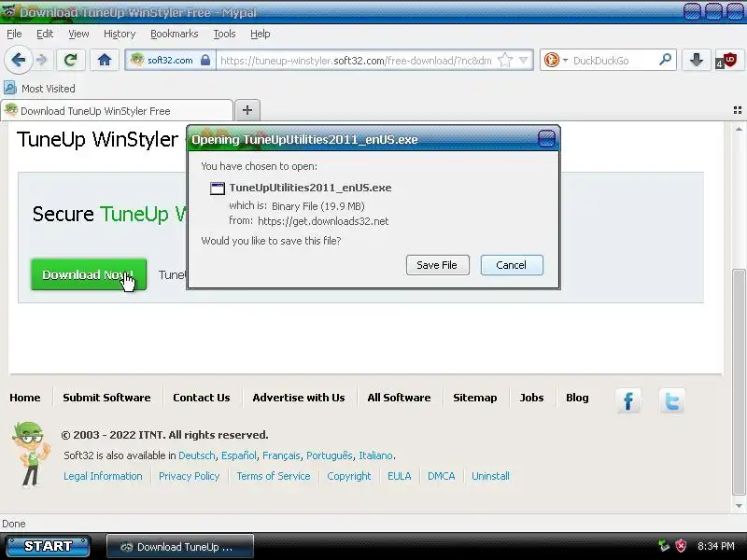
Task: Open the Edit menu
Action: [45, 34]
